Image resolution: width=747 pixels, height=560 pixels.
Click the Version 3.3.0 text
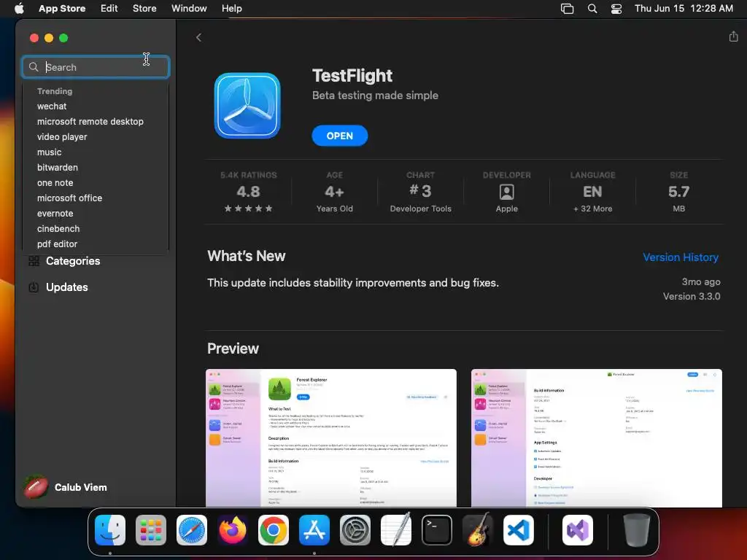pyautogui.click(x=692, y=296)
